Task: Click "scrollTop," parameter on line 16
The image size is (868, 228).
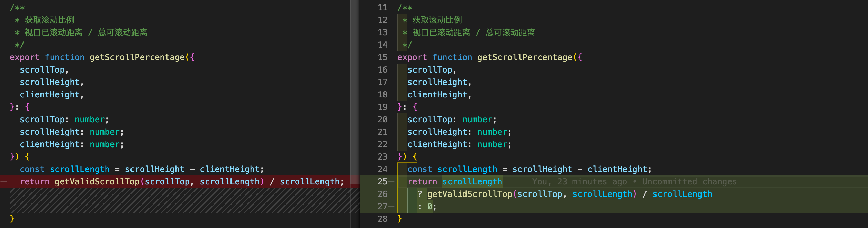Action: pyautogui.click(x=432, y=70)
